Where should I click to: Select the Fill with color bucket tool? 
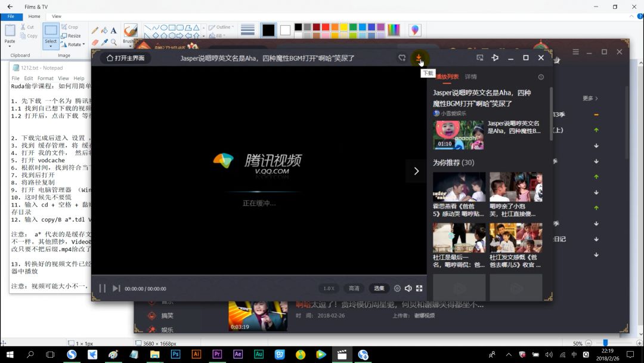(x=104, y=30)
